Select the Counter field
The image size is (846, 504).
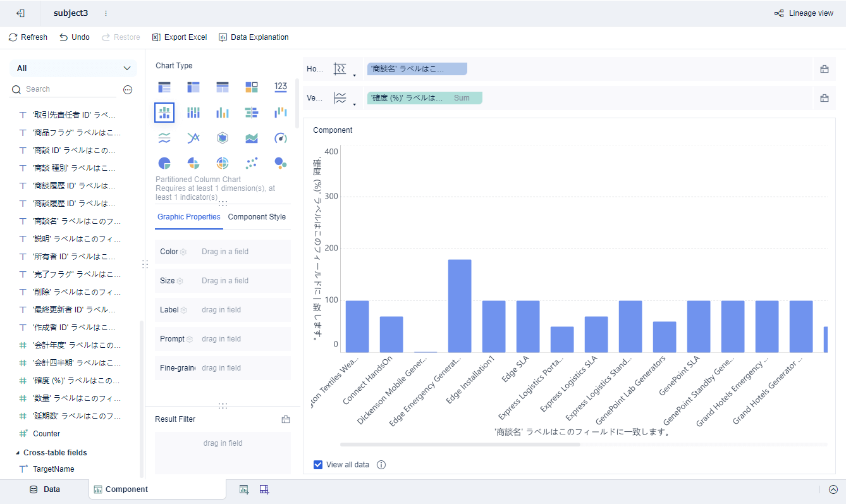(46, 434)
